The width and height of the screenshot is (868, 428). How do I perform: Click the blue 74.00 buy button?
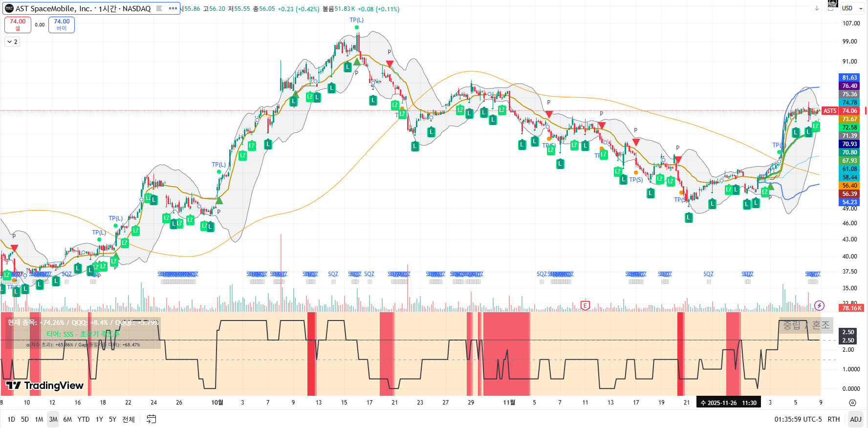62,24
